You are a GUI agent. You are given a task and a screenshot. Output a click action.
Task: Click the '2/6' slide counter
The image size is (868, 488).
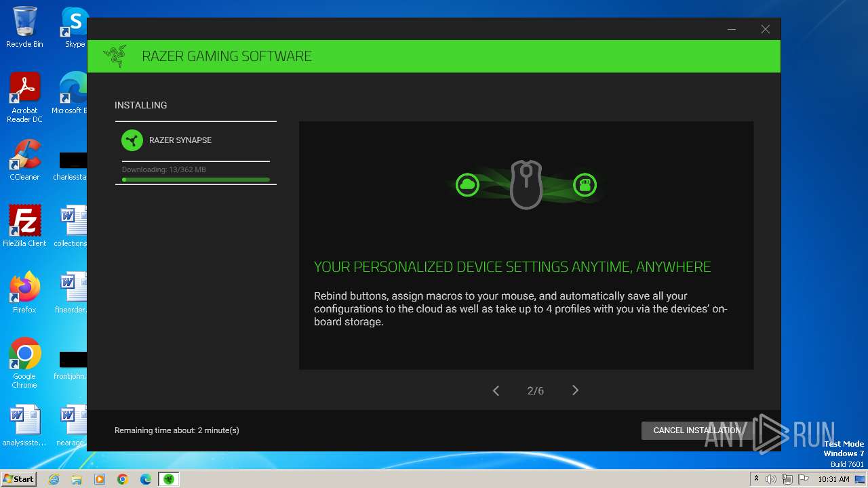coord(536,391)
